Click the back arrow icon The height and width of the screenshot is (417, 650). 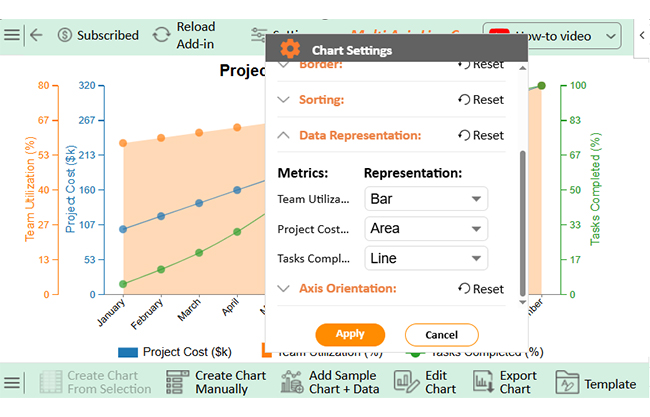point(36,35)
